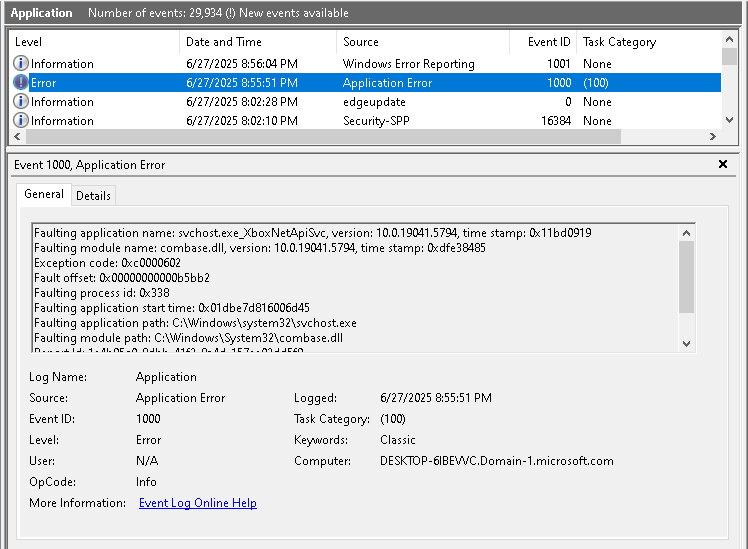Click description box scroll-down arrow
This screenshot has height=549, width=748.
[686, 343]
